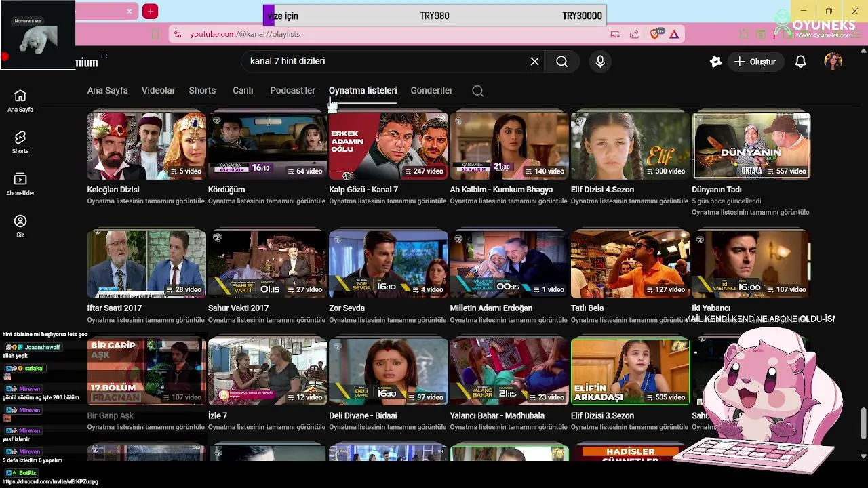Clear the search box with the X icon
This screenshot has height=488, width=868.
click(534, 62)
